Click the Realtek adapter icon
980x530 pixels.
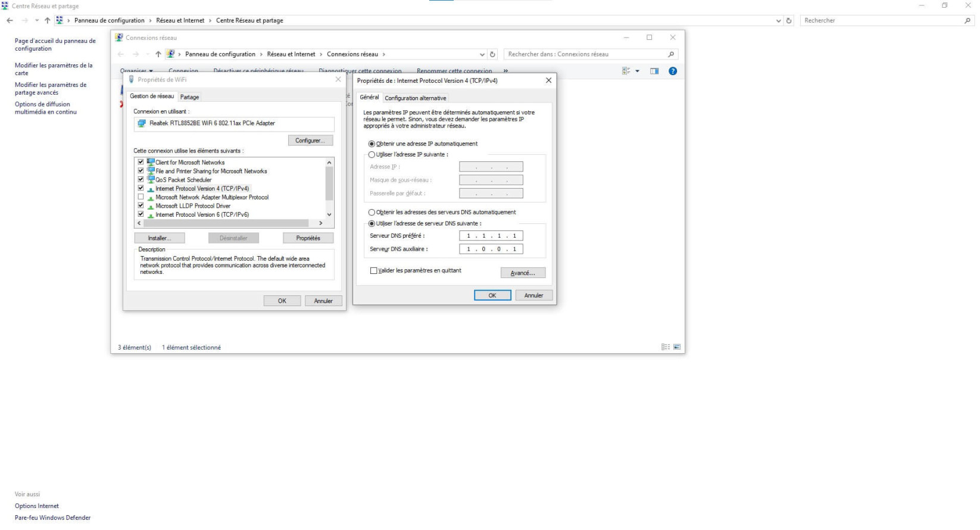pos(142,123)
